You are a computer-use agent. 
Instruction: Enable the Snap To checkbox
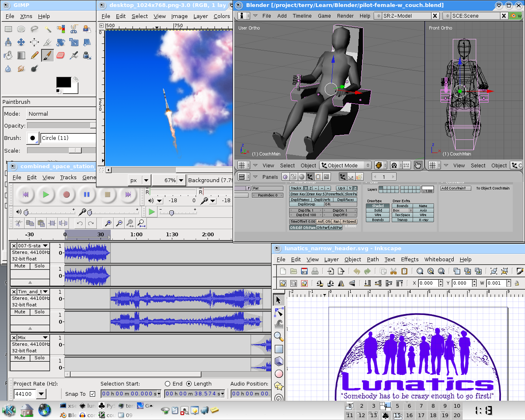tap(92, 394)
